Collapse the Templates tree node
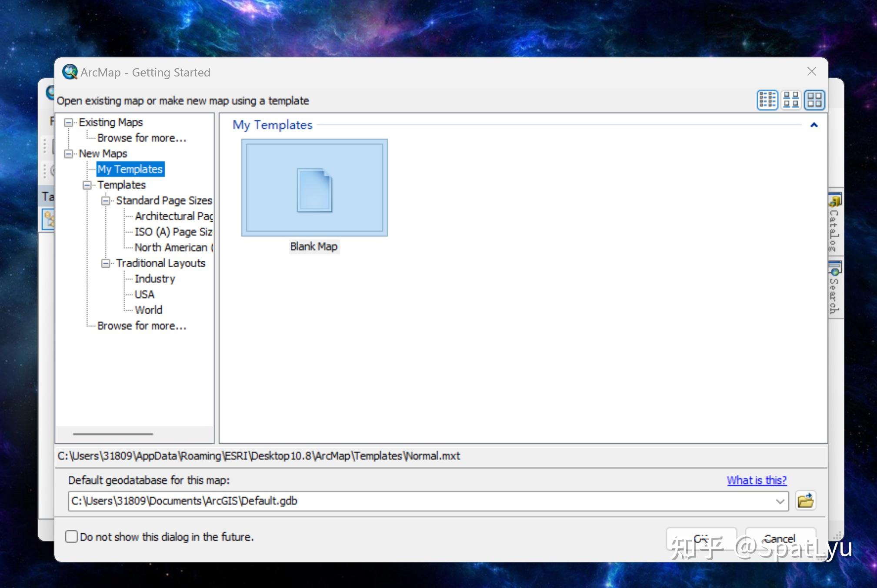 87,185
